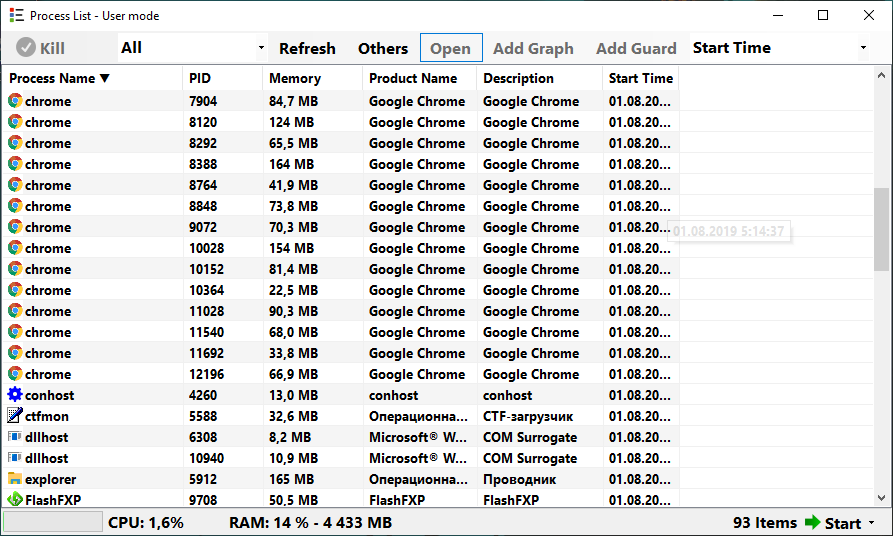The width and height of the screenshot is (893, 536).
Task: Select memory value 22,5 MB
Action: [293, 290]
